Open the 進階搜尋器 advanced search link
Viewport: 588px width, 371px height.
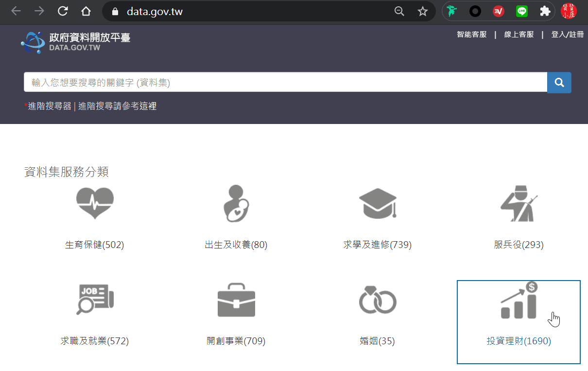(50, 106)
